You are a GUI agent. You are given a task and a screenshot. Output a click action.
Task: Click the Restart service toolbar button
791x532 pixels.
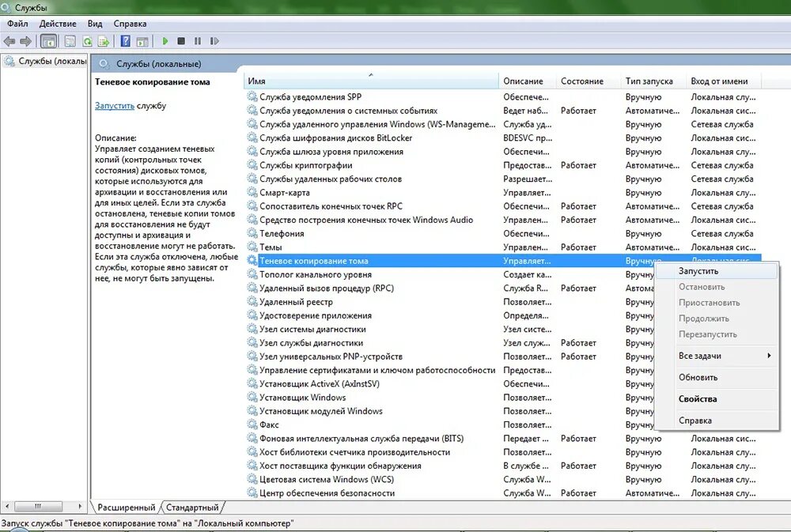point(214,41)
